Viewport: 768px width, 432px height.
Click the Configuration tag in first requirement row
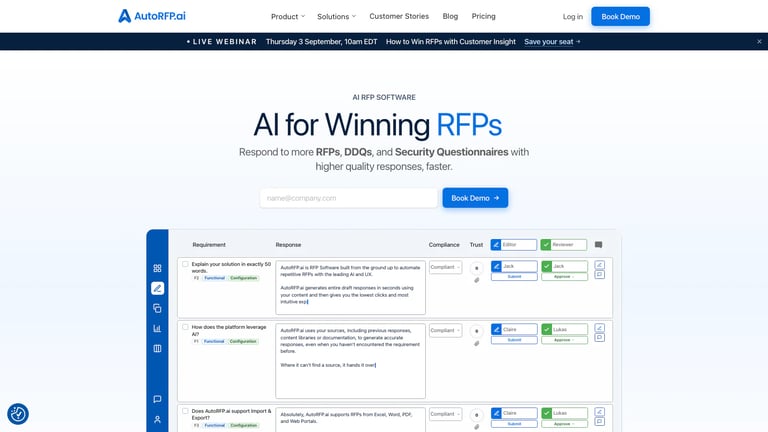(x=243, y=278)
